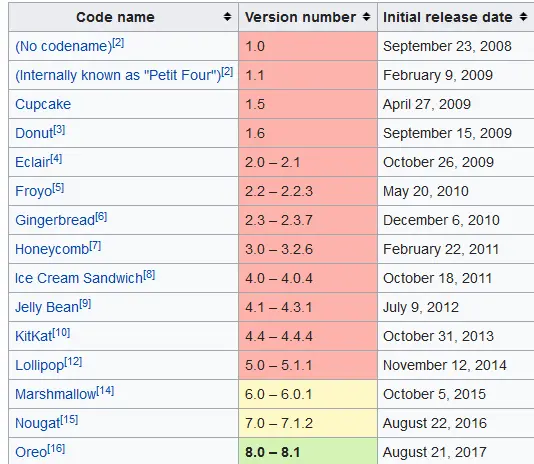The height and width of the screenshot is (464, 534).
Task: Visit the Jelly Bean link
Action: tap(47, 307)
